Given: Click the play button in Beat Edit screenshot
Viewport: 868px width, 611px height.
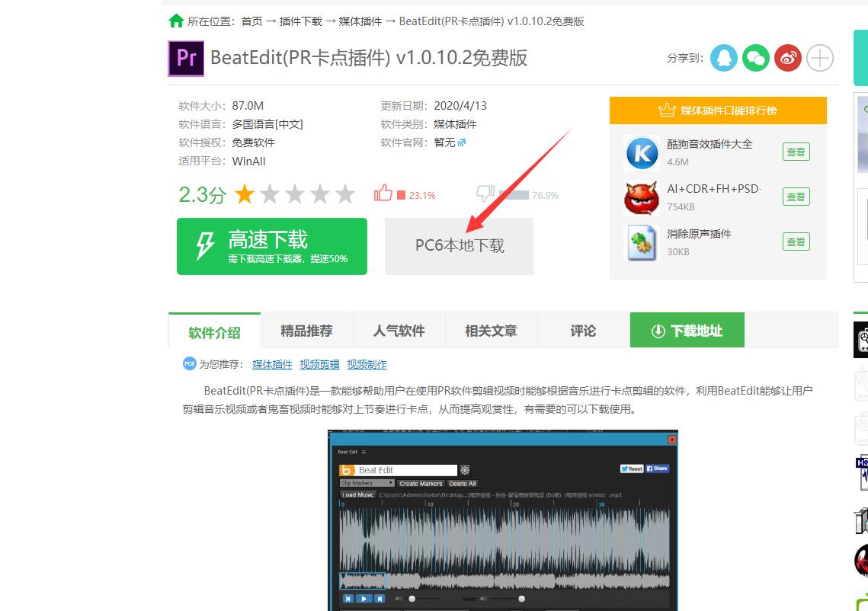Looking at the screenshot, I should (x=364, y=598).
